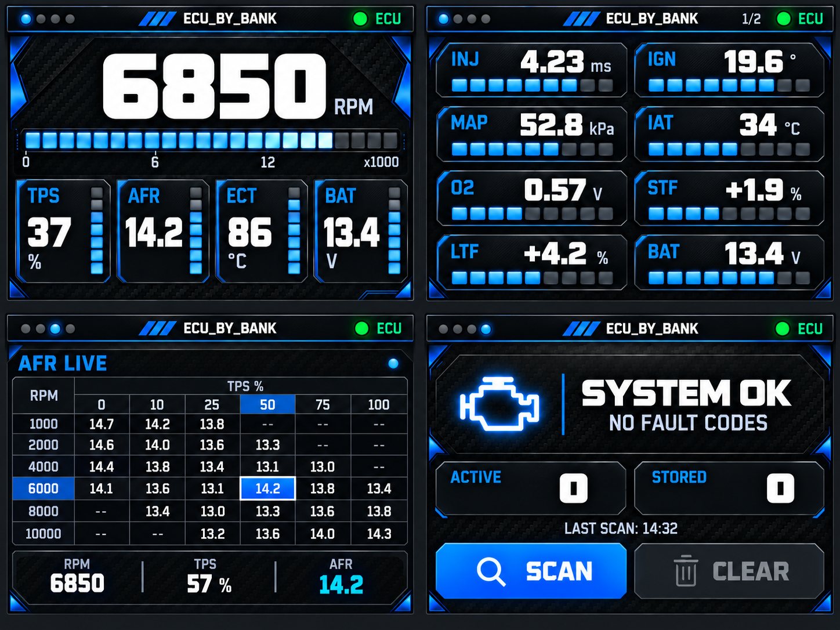The image size is (840, 630).
Task: Select the first page dot in the sensor panel
Action: [x=444, y=19]
